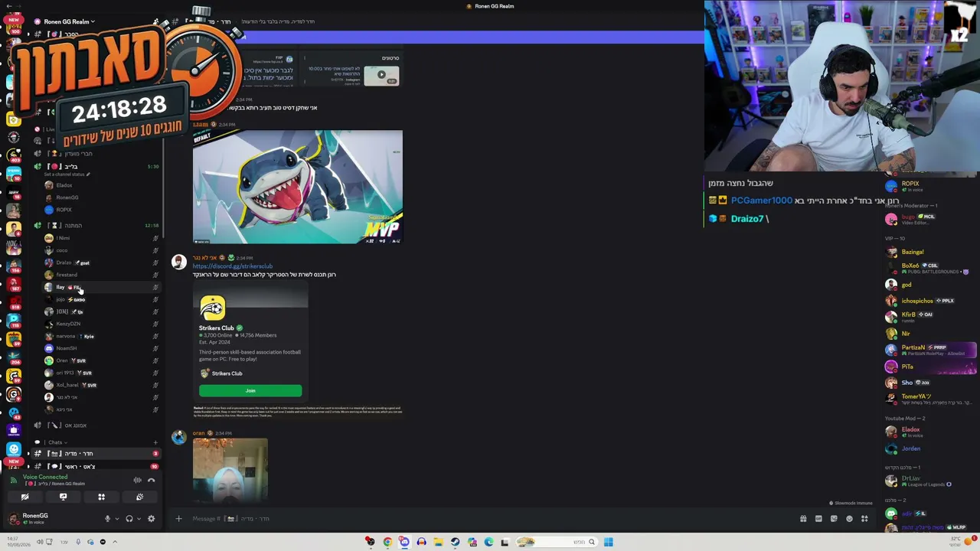The height and width of the screenshot is (551, 980).
Task: Join the Strikers Club server
Action: coord(250,391)
